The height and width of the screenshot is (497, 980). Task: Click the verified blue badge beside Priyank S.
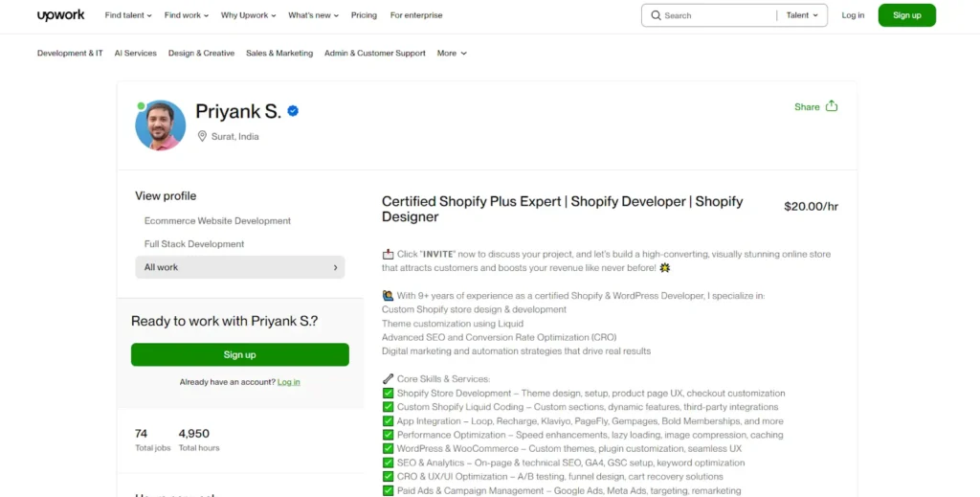293,111
